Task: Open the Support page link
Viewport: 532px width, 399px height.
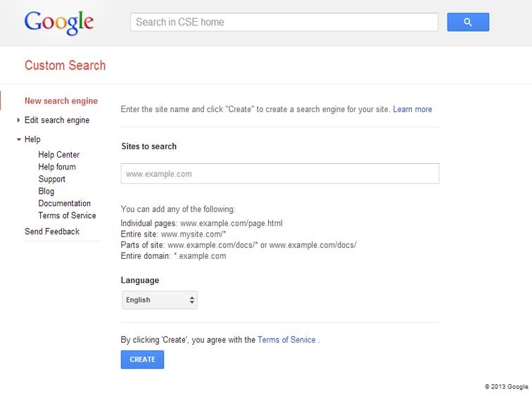Action: pyautogui.click(x=51, y=179)
